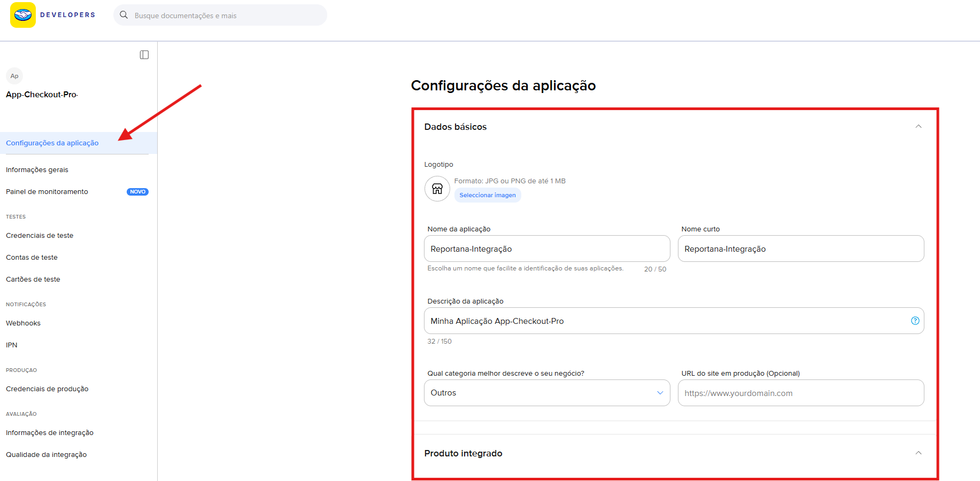The height and width of the screenshot is (481, 980).
Task: Click the search magnifier icon
Action: 124,15
